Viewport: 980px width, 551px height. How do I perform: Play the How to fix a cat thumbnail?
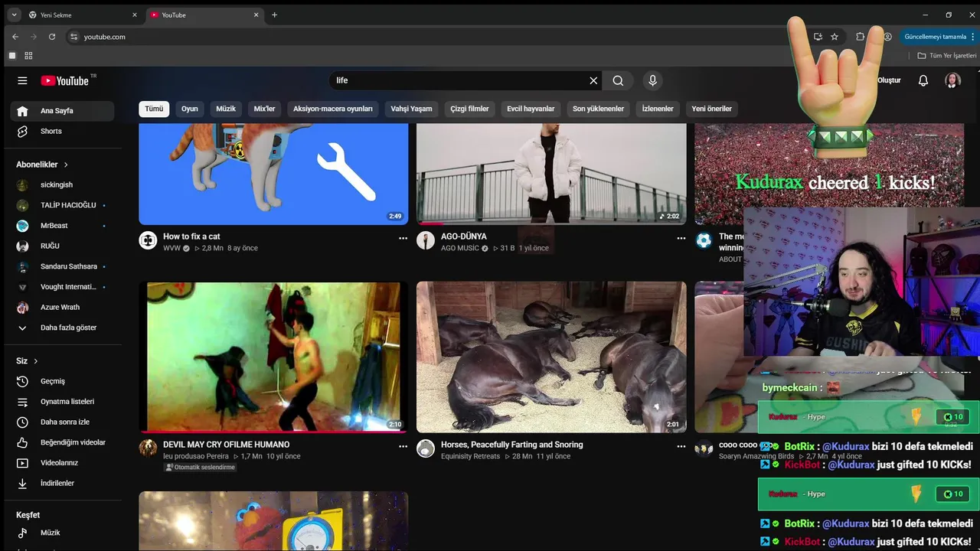pos(273,174)
